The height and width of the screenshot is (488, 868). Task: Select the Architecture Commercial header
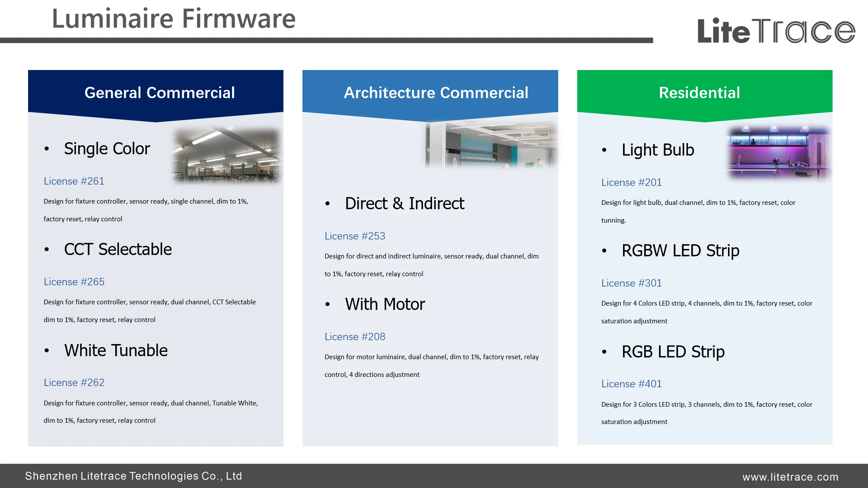[x=436, y=92]
